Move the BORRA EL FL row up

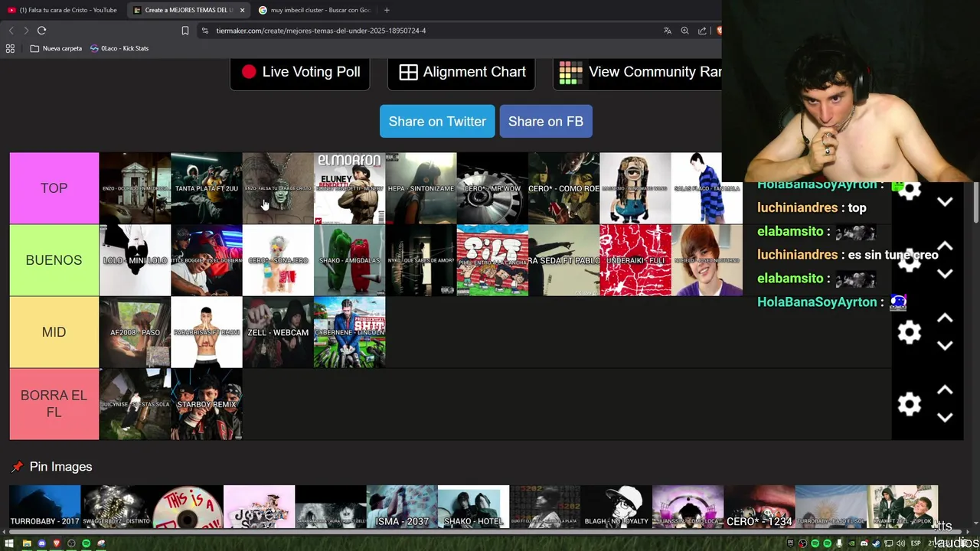[945, 390]
